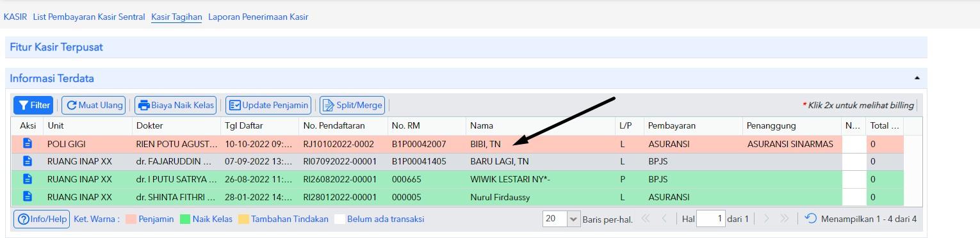This screenshot has height=238, width=980.
Task: Sort by Penanggung column header
Action: pyautogui.click(x=792, y=125)
